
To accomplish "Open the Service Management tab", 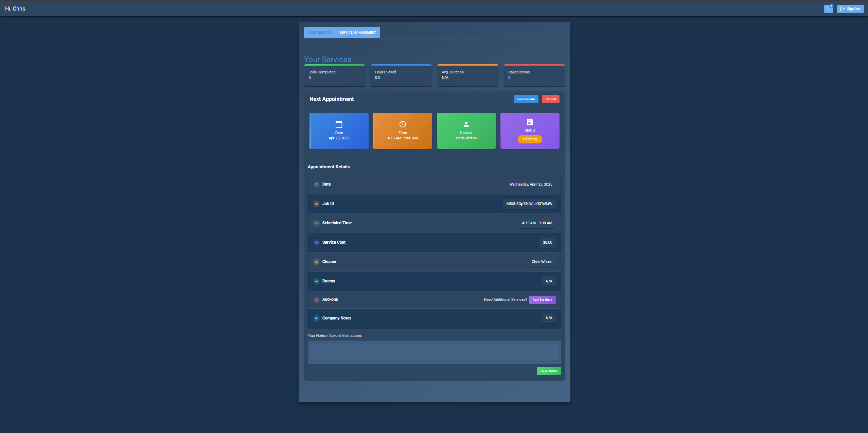I will pyautogui.click(x=357, y=33).
